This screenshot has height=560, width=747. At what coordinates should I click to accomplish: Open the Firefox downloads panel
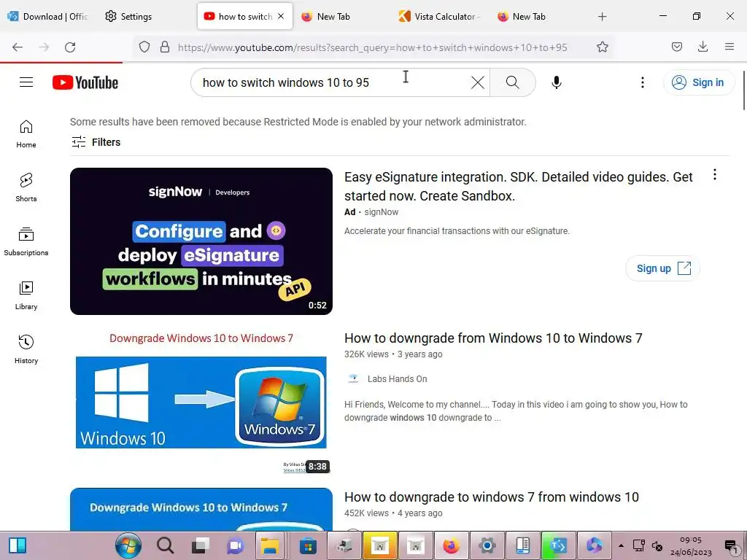tap(703, 47)
